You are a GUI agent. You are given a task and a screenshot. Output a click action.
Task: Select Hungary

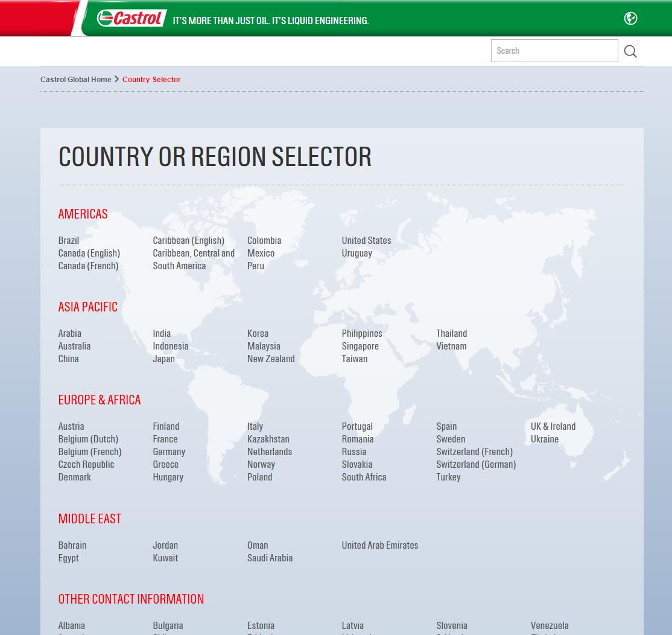point(168,477)
